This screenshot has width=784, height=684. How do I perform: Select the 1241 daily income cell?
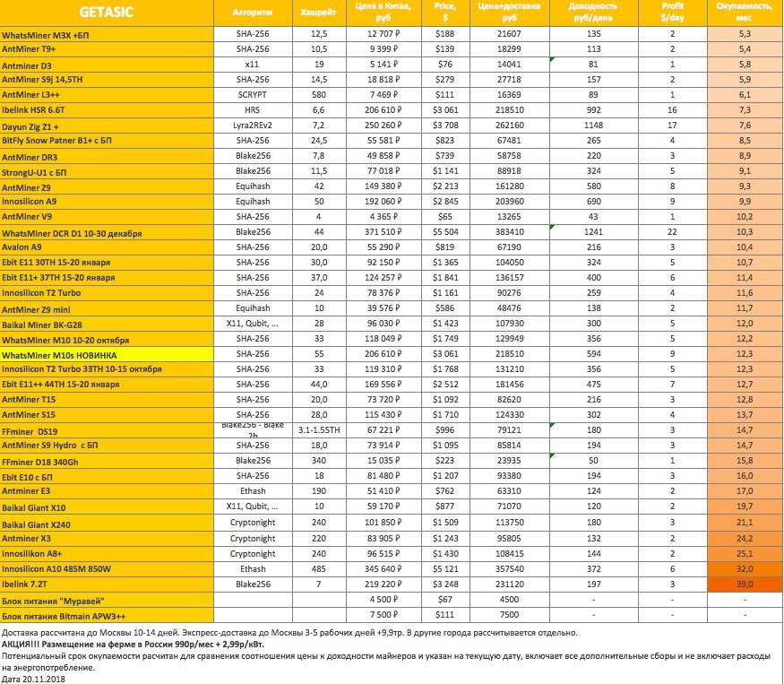click(x=593, y=232)
